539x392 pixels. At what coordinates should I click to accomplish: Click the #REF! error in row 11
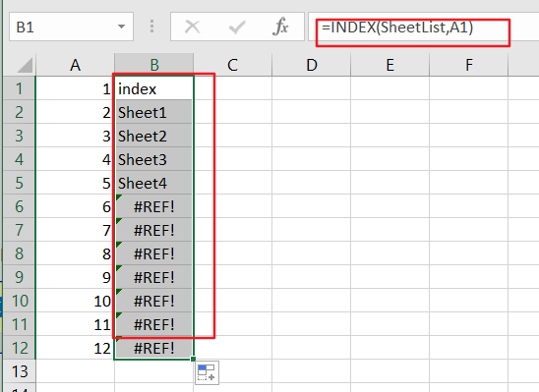tap(153, 324)
